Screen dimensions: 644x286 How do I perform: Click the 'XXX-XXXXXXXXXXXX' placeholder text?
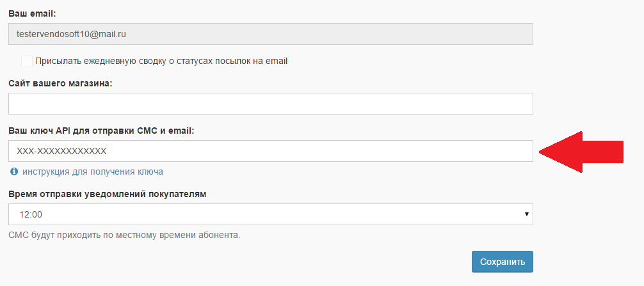[61, 151]
